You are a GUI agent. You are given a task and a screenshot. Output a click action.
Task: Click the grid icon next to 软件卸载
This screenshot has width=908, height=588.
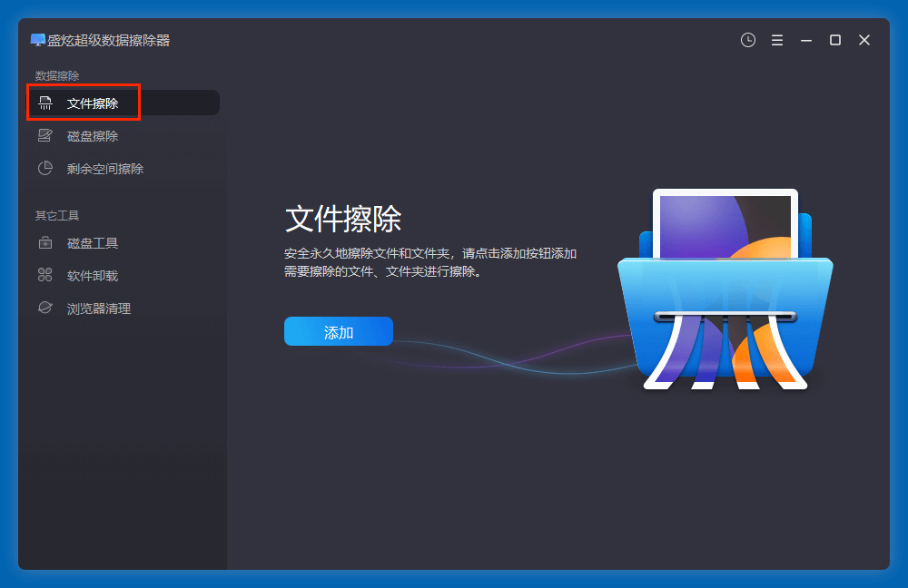pyautogui.click(x=44, y=275)
